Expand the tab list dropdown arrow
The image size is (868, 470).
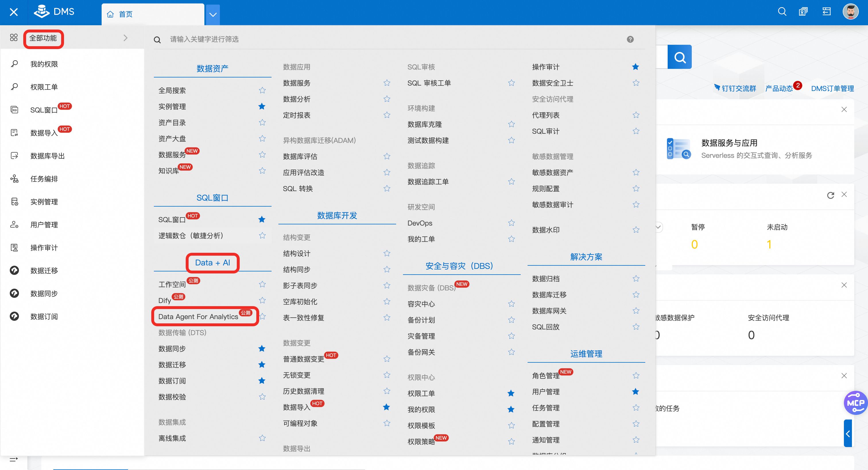point(213,14)
